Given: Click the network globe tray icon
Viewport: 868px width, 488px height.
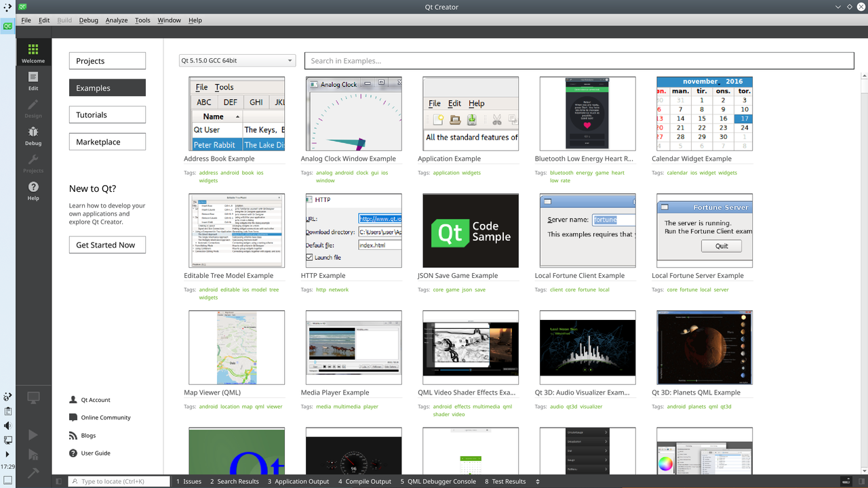Looking at the screenshot, I should 7,396.
